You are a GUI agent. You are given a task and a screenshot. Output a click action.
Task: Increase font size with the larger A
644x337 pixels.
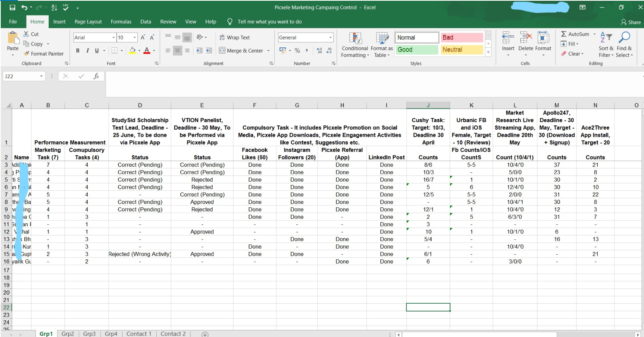click(143, 37)
